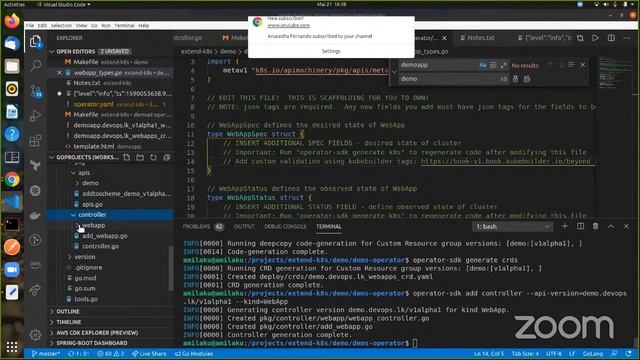Open the Explorer view in activity bar
Image resolution: width=640 pixels, height=360 pixels.
click(x=36, y=41)
